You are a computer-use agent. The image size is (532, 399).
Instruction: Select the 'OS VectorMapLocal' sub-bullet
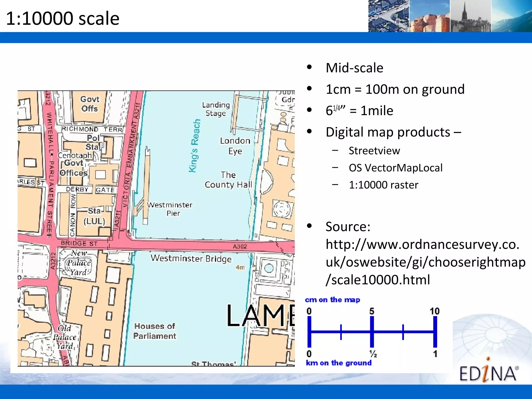tap(396, 168)
